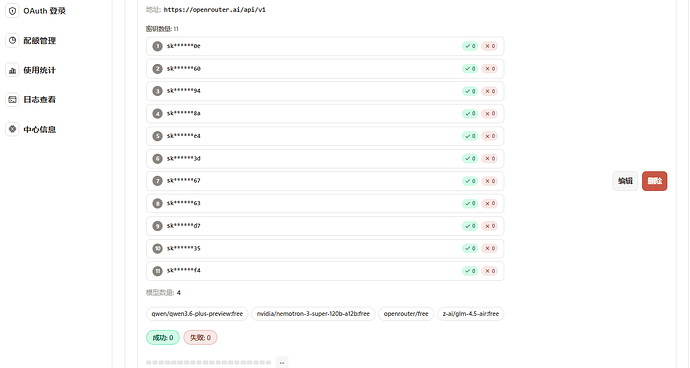Click the openrouter/free model tag

click(406, 314)
